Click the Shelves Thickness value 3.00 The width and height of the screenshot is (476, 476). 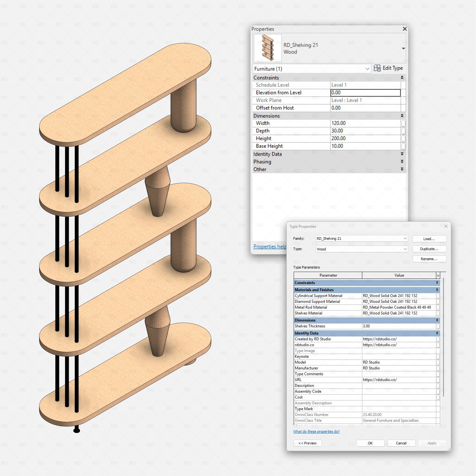click(x=399, y=326)
